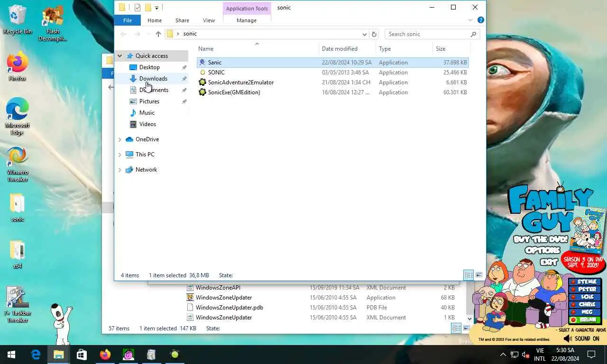Open the Windows Start menu

pyautogui.click(x=11, y=355)
